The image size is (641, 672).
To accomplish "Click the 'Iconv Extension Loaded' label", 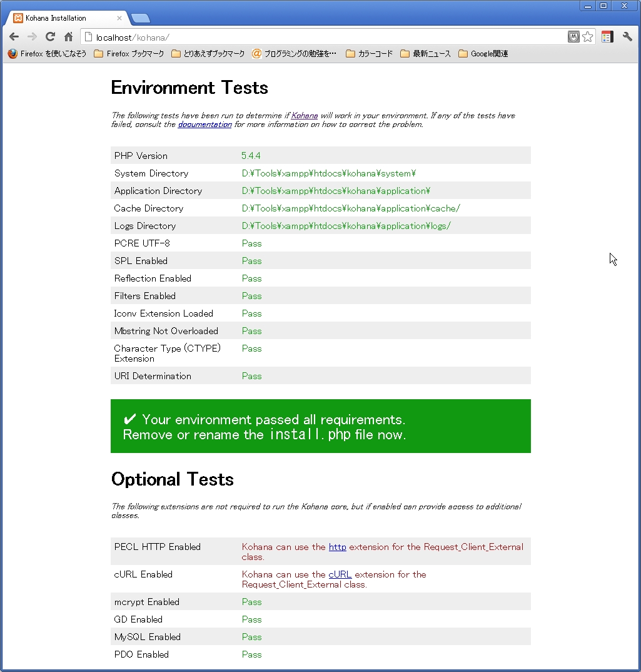I will (164, 313).
